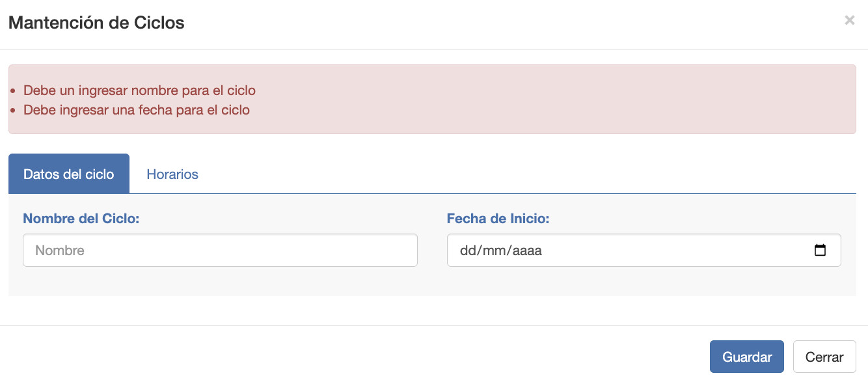Image resolution: width=868 pixels, height=380 pixels.
Task: Select the Datos del ciclo tab
Action: [x=69, y=174]
